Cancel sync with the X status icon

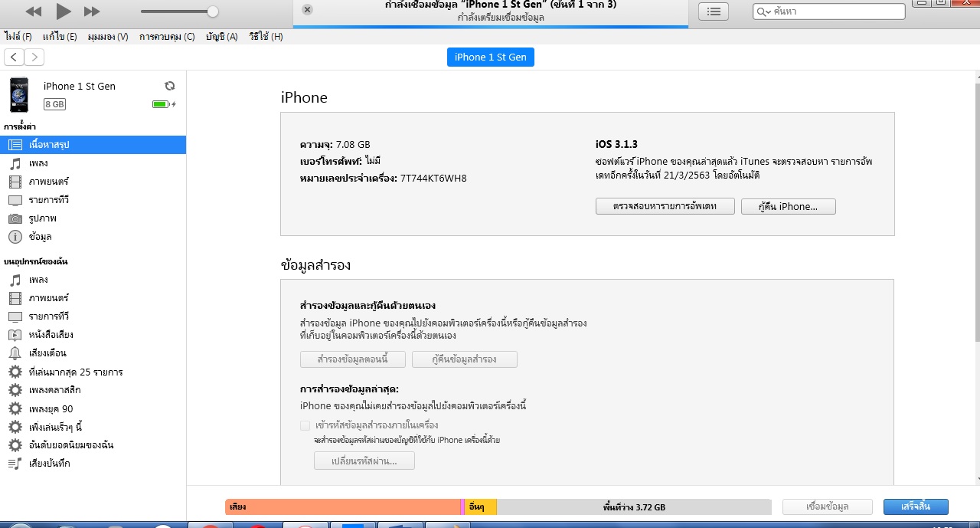(307, 10)
